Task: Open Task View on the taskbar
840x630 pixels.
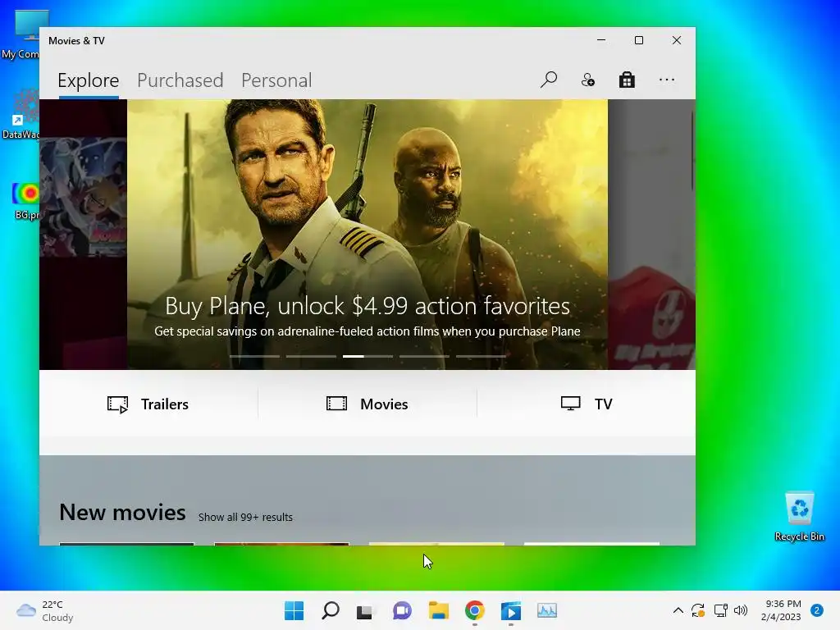Action: tap(365, 610)
